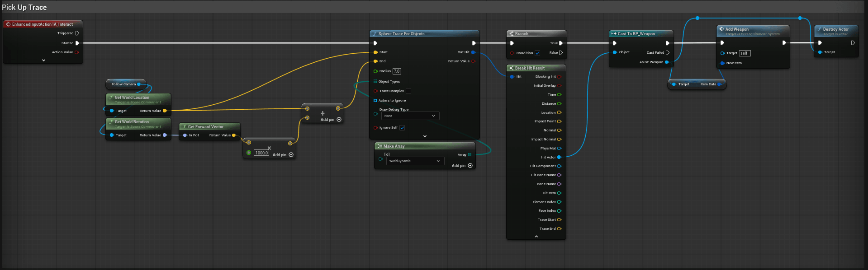The width and height of the screenshot is (868, 270).
Task: Click the Destroy Actor output exec pin
Action: coord(853,43)
